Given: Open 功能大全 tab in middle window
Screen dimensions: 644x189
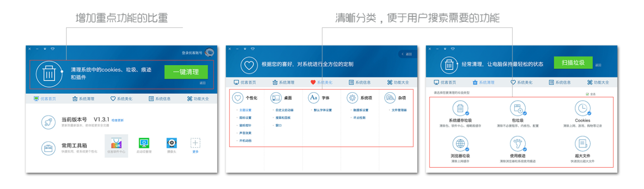Looking at the screenshot, I should tap(398, 82).
